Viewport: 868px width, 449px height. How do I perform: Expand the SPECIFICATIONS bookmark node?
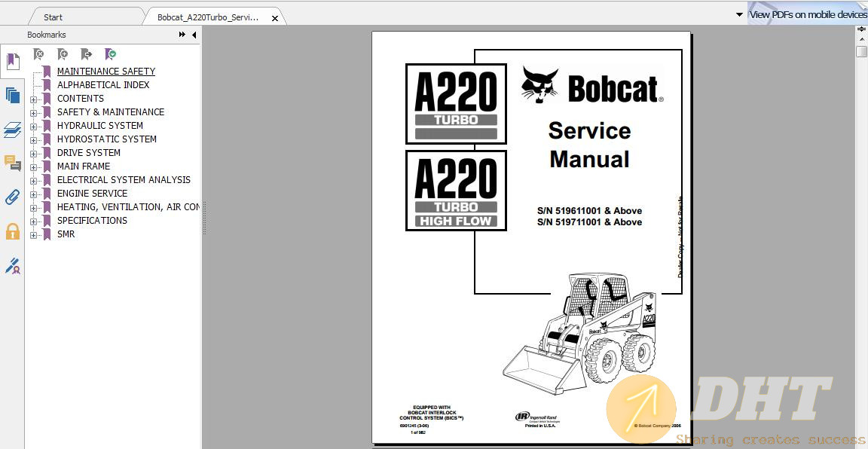tap(33, 221)
